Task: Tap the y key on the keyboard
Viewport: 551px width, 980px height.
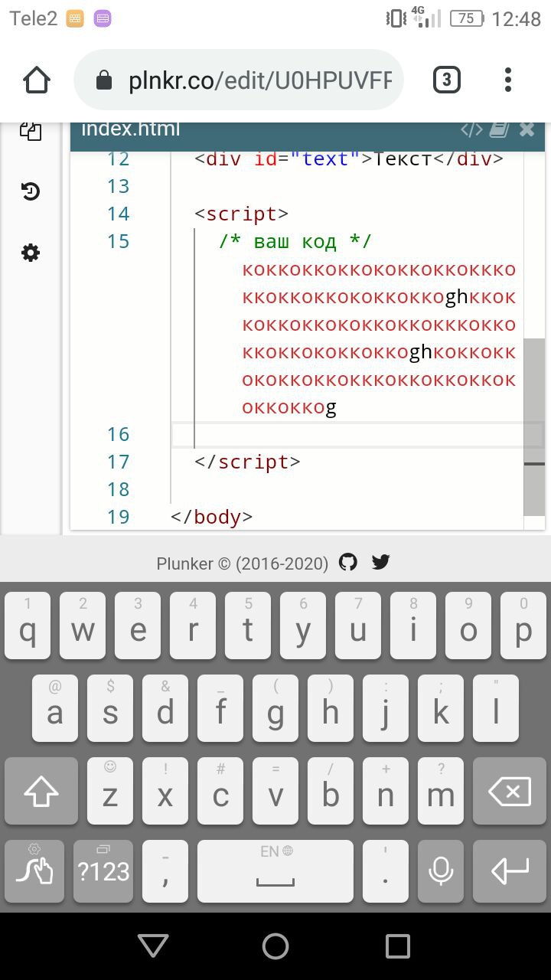Action: point(303,626)
